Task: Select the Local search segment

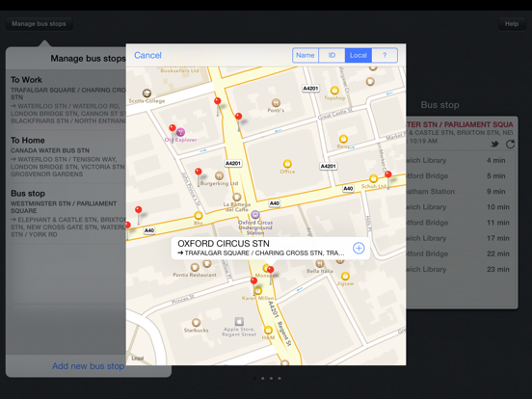Action: coord(359,55)
